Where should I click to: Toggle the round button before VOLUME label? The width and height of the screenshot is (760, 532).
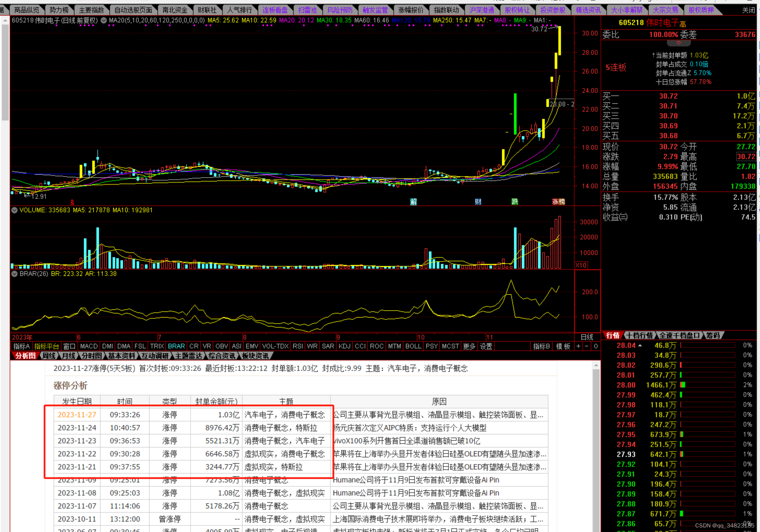click(14, 210)
